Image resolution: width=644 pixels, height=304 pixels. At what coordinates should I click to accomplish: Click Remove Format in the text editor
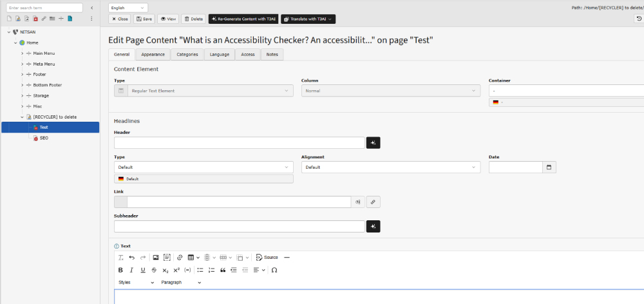tap(121, 258)
